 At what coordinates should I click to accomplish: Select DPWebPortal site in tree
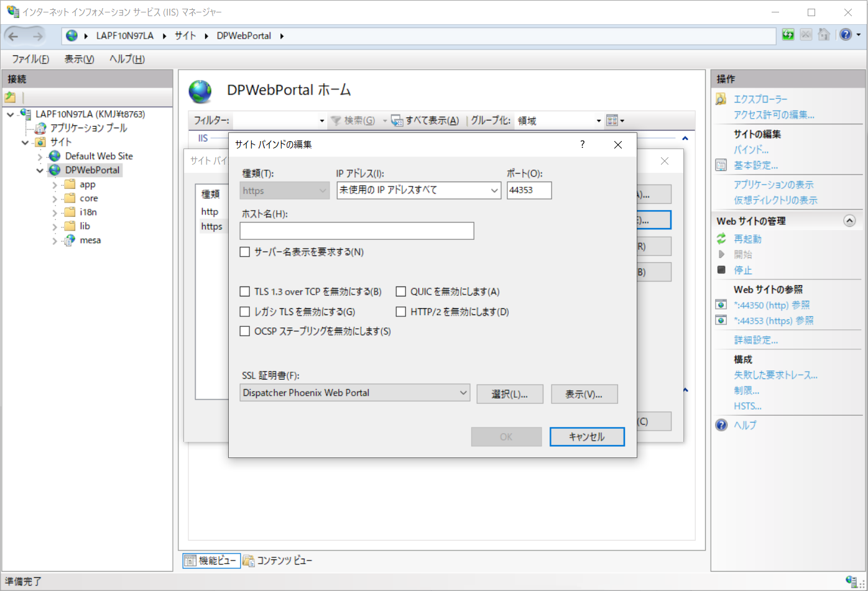coord(93,170)
